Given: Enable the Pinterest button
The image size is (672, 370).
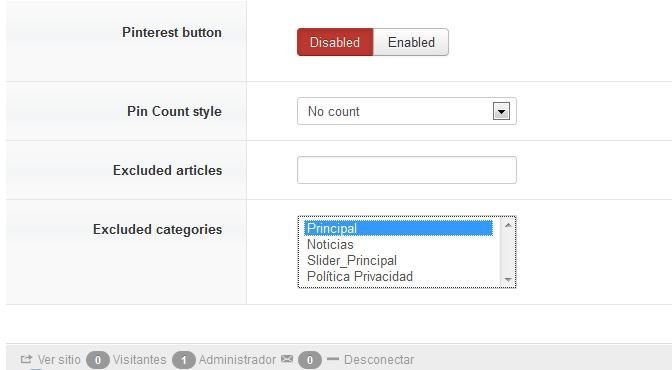Looking at the screenshot, I should pos(411,42).
